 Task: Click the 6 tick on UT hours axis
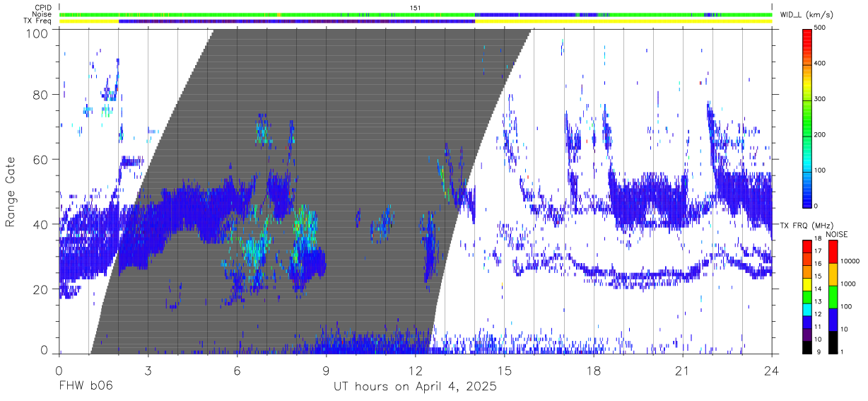[x=237, y=371]
